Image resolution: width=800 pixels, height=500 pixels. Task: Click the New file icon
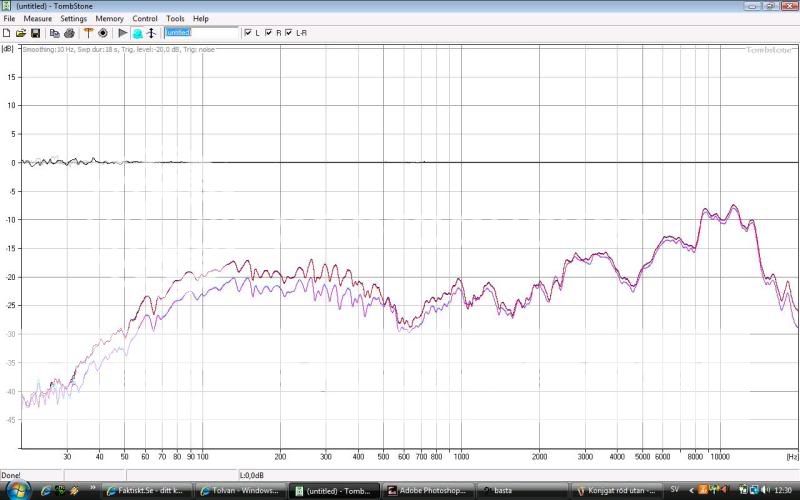pyautogui.click(x=7, y=33)
